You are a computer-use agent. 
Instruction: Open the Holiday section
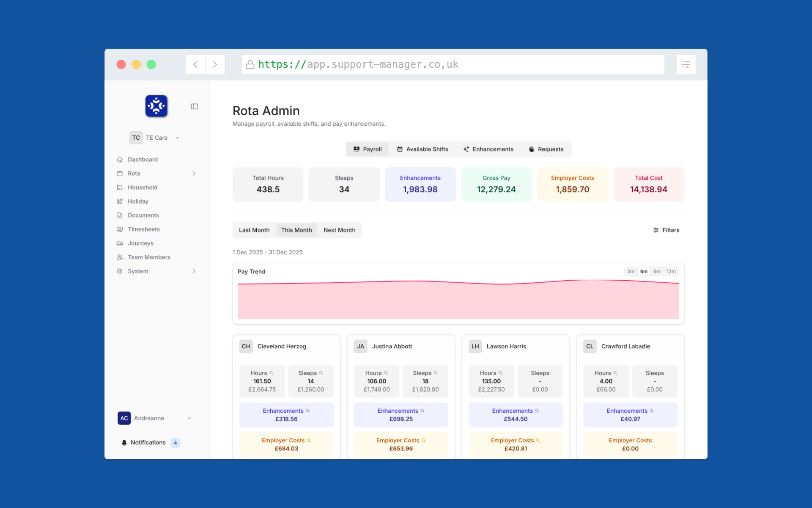tap(137, 201)
